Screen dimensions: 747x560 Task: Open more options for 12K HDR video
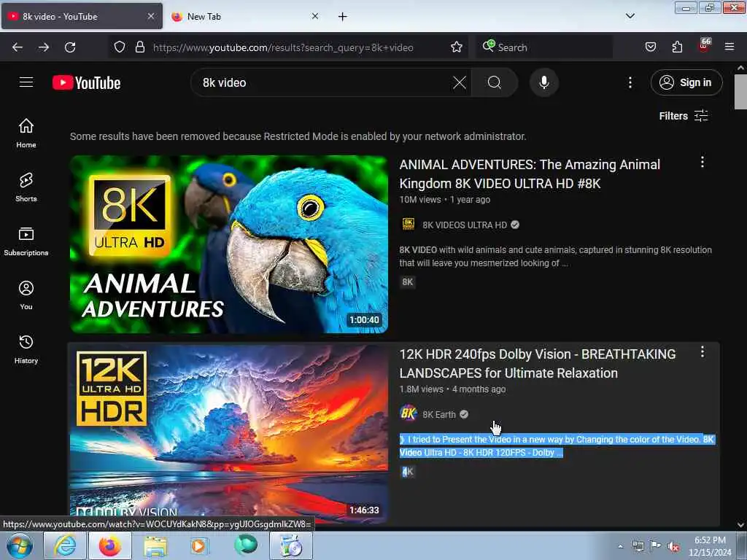click(x=702, y=352)
